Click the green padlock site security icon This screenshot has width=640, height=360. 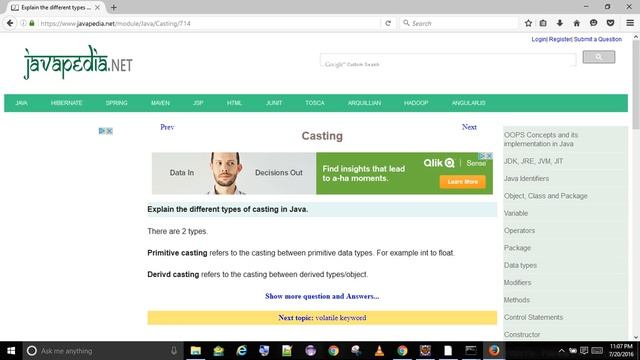pos(32,23)
